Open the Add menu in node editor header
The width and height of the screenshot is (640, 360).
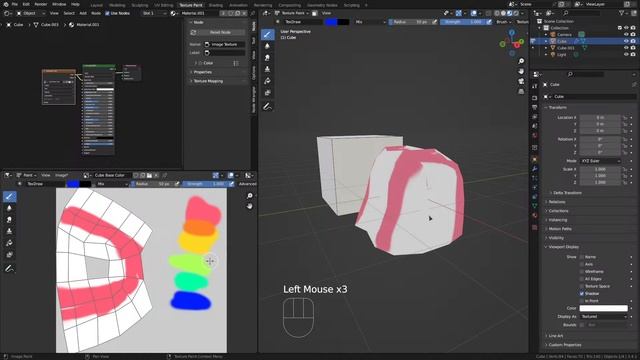tap(83, 13)
